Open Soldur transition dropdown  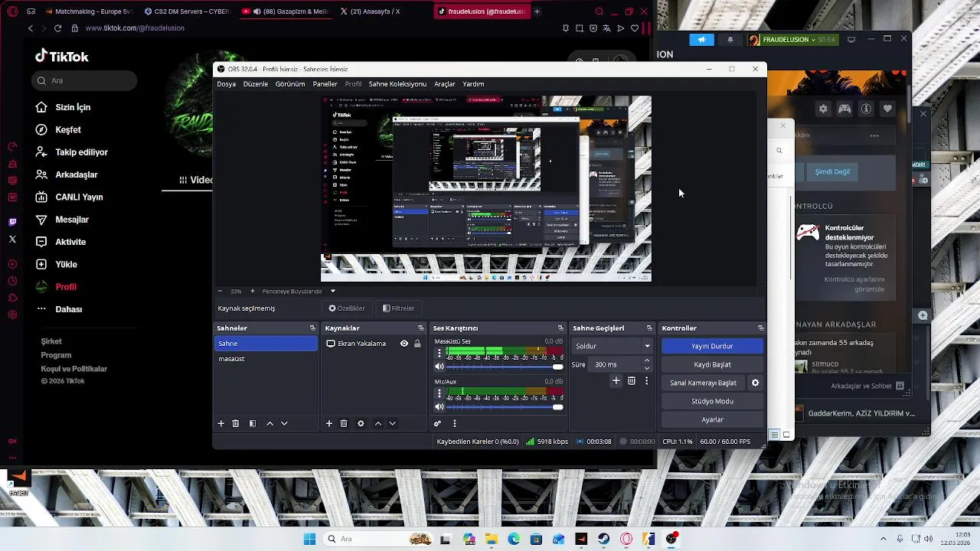(612, 346)
